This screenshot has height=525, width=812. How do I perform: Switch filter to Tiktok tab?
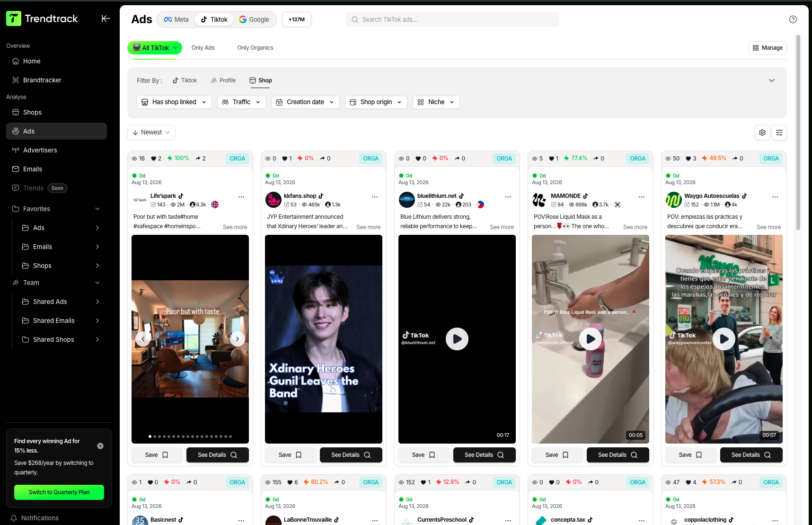coord(185,80)
